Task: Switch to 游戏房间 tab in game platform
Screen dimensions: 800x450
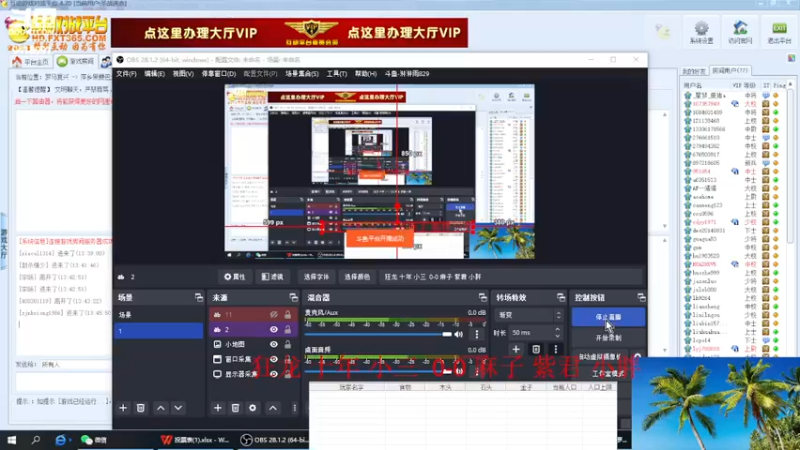Action: click(76, 62)
